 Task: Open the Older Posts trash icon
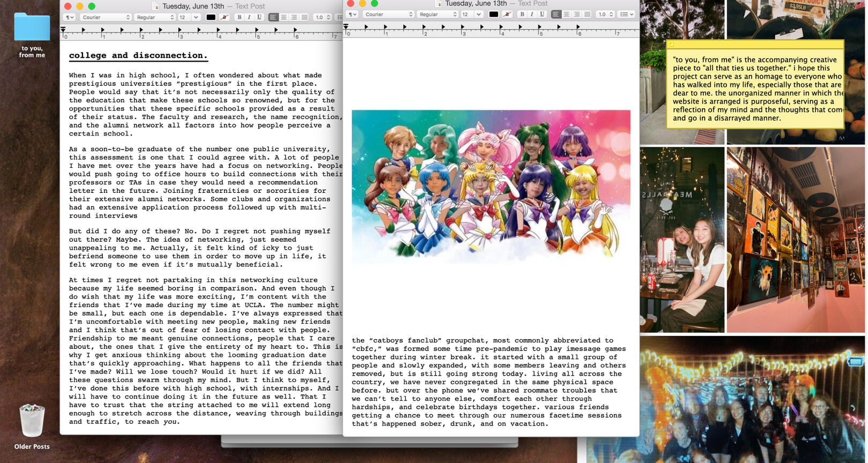pyautogui.click(x=32, y=421)
